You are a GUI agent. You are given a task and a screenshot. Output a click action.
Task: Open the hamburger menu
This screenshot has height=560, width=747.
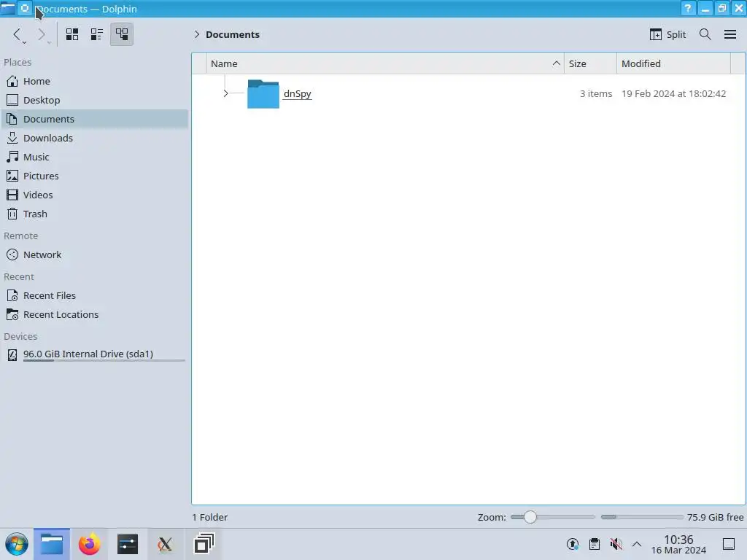coord(729,34)
